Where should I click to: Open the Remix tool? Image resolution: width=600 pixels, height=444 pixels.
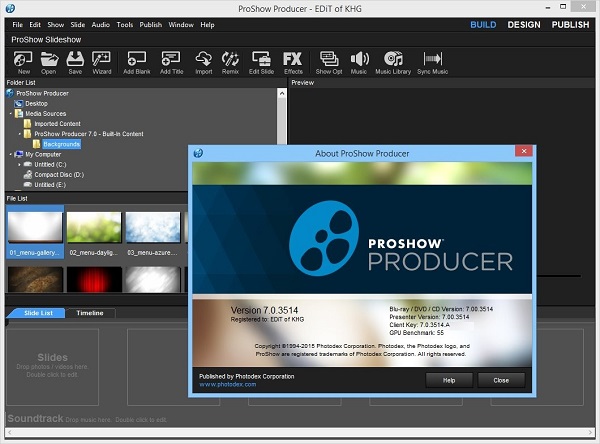click(230, 61)
